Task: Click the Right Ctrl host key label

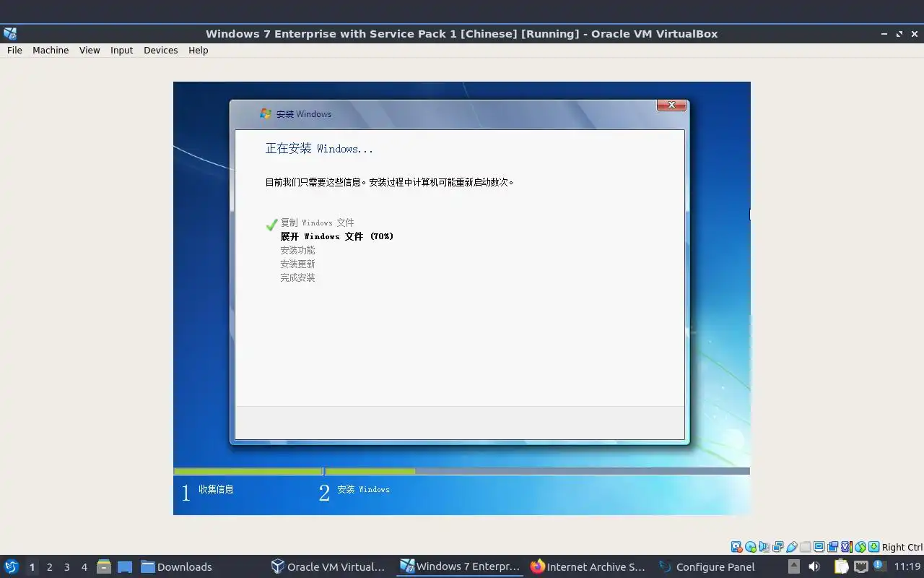Action: tap(902, 547)
